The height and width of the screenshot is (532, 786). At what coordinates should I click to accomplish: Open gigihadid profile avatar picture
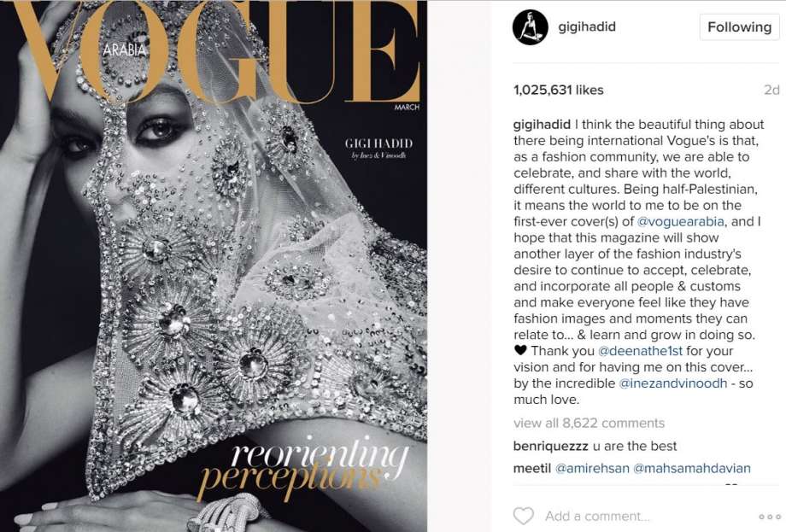[531, 27]
